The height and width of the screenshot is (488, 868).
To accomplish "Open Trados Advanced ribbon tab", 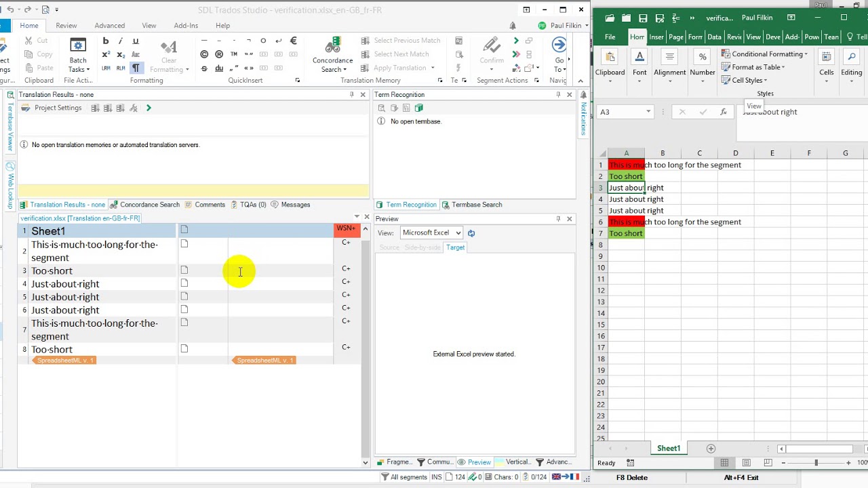I will [110, 26].
